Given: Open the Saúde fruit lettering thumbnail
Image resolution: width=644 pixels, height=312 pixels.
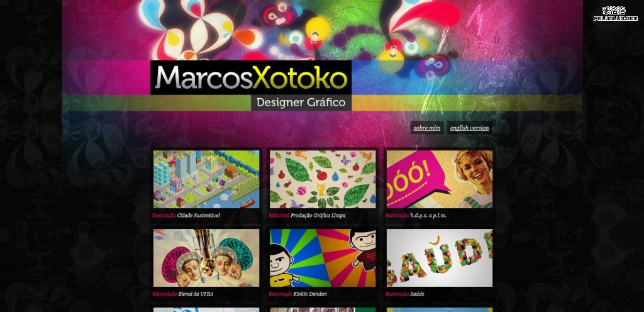Looking at the screenshot, I should point(439,258).
